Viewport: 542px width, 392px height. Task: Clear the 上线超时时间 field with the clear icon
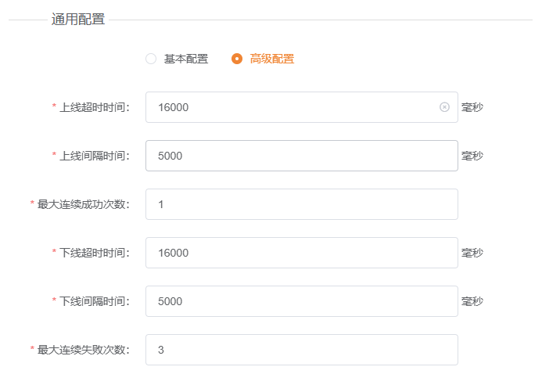(x=444, y=107)
